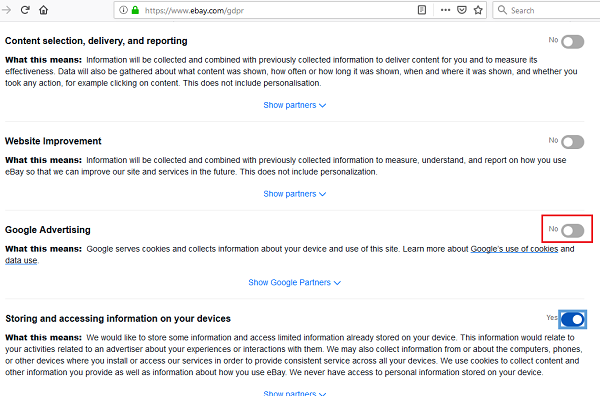
Task: Expand Show partners under Website Improvement
Action: [x=295, y=194]
